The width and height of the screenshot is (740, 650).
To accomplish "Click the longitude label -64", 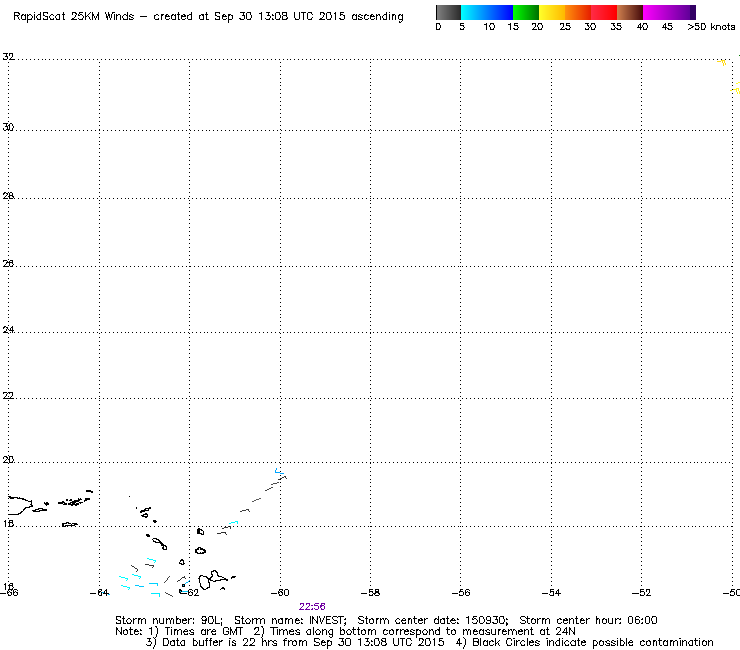I will (x=99, y=592).
